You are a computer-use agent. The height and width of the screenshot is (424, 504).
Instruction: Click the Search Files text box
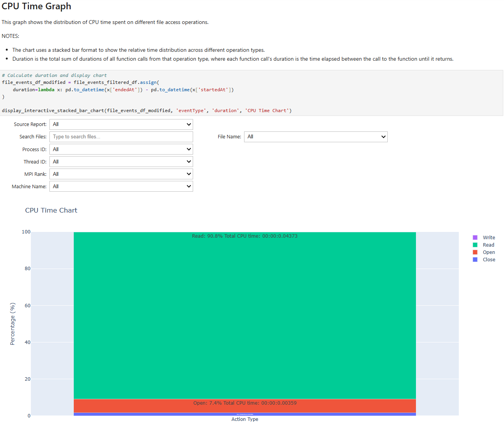click(121, 136)
